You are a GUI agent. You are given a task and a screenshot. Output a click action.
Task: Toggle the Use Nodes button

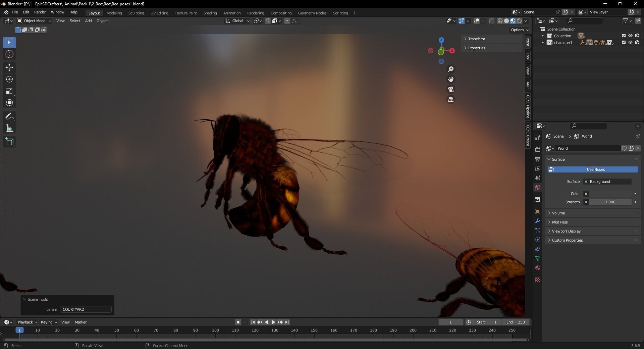(593, 169)
